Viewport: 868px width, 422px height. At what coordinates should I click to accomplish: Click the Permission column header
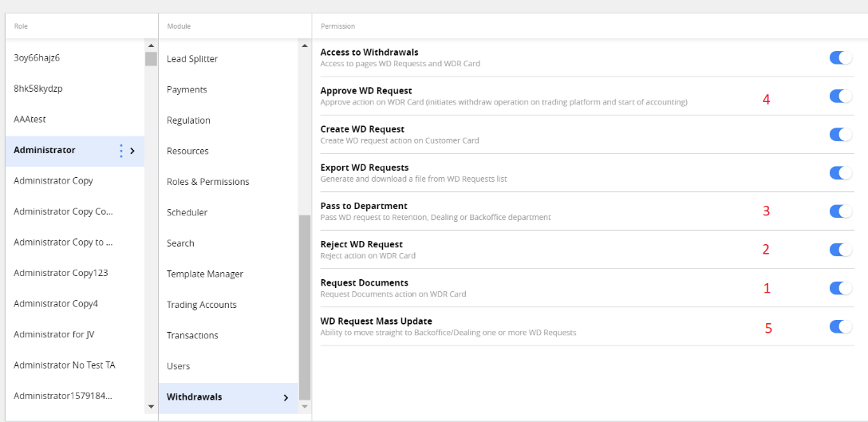[337, 26]
